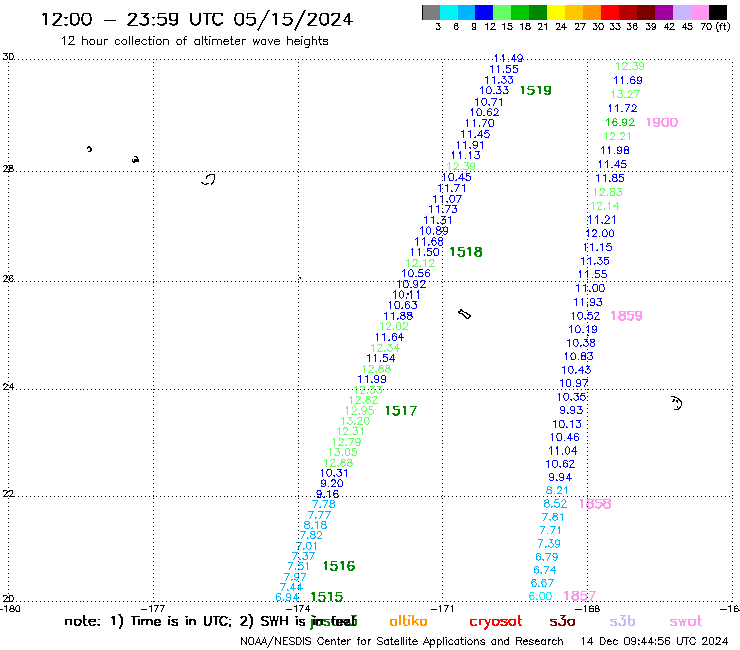This screenshot has width=740, height=650.
Task: Select the pink time label 1858
Action: click(x=595, y=504)
